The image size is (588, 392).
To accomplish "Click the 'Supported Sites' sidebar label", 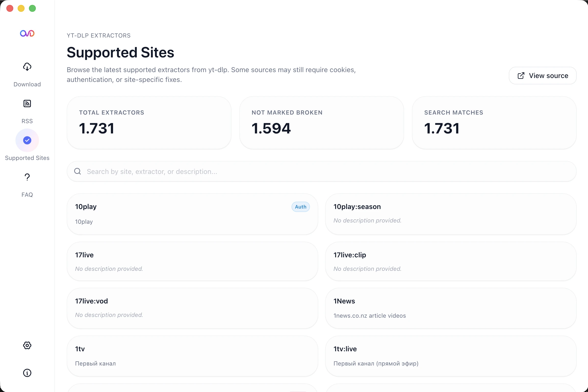I will click(27, 158).
